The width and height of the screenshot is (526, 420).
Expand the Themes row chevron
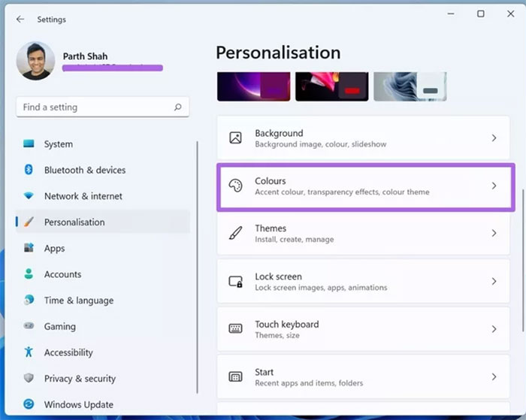click(494, 234)
